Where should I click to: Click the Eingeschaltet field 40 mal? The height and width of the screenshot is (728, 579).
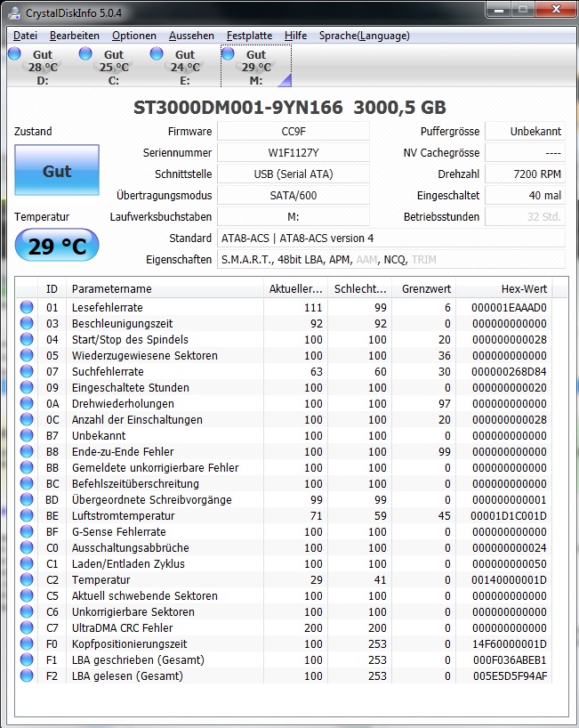pyautogui.click(x=525, y=196)
